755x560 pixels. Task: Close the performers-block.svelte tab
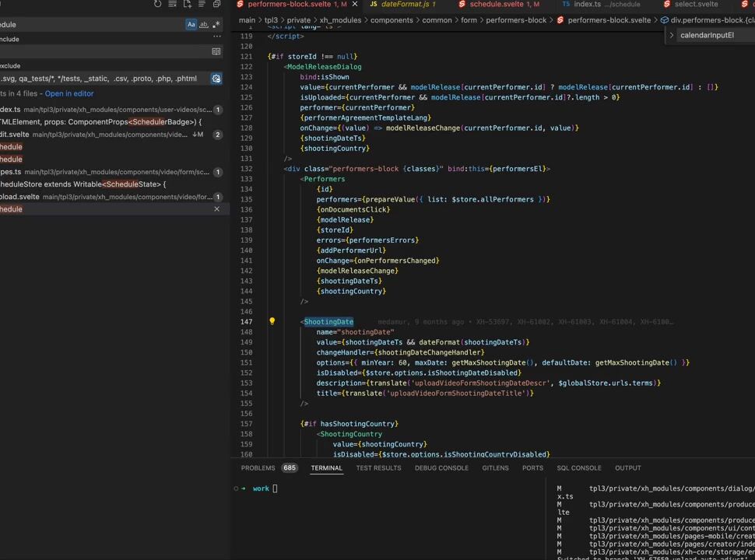coord(355,4)
